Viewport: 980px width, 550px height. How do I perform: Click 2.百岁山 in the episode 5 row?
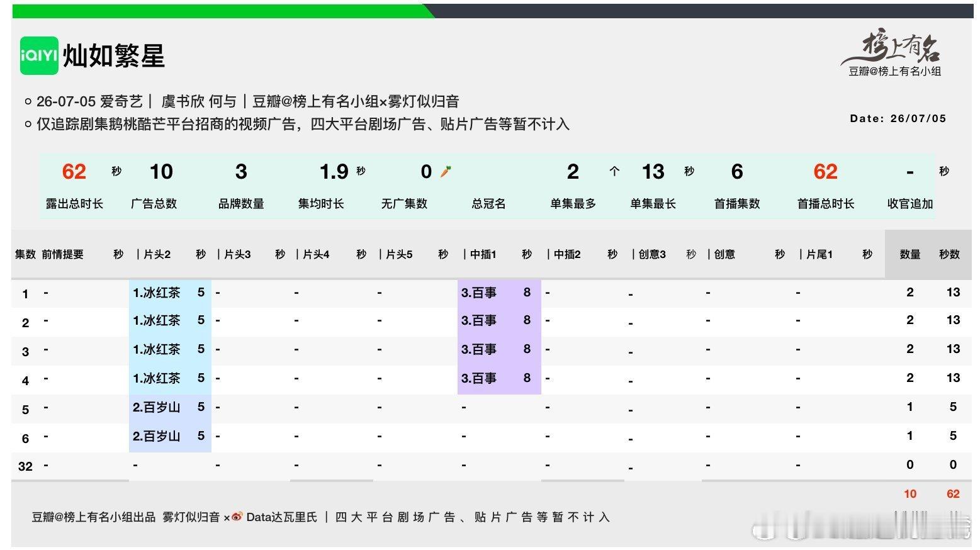pyautogui.click(x=157, y=407)
